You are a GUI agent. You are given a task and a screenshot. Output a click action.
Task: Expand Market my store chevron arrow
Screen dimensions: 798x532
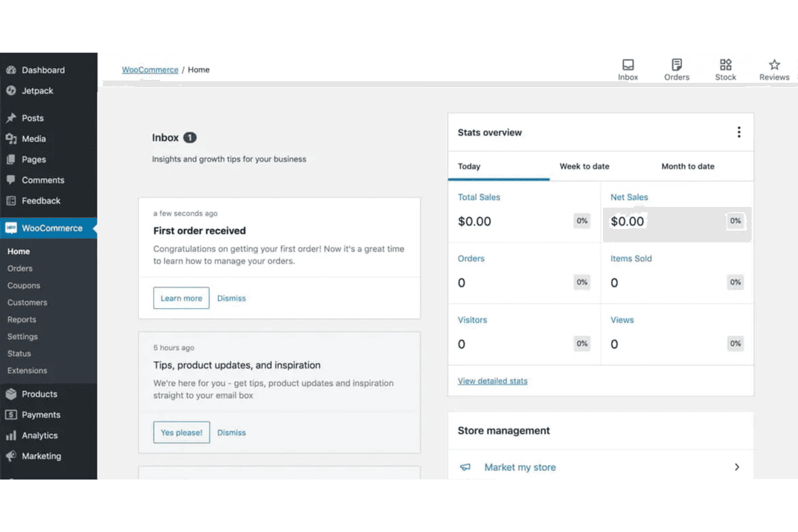737,467
